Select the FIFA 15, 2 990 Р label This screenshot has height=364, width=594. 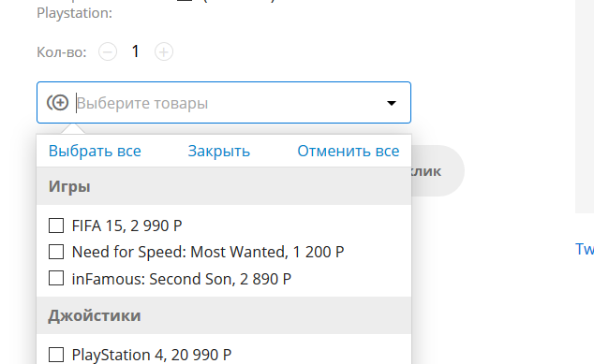coord(126,226)
